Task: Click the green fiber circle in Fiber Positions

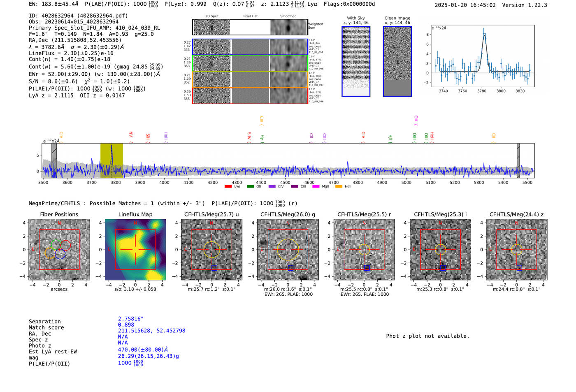Action: (56, 246)
